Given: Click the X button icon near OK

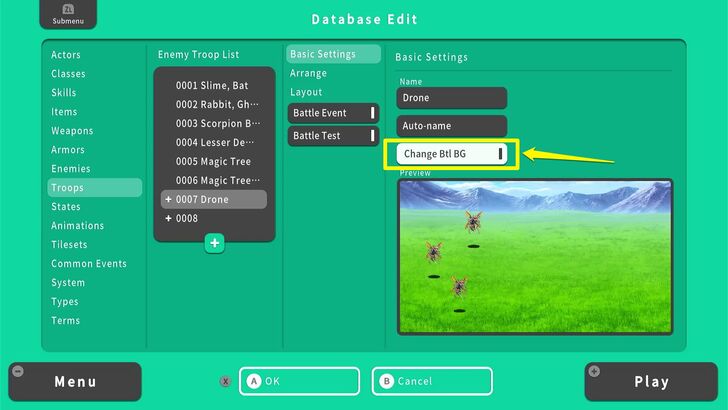Looking at the screenshot, I should 225,382.
